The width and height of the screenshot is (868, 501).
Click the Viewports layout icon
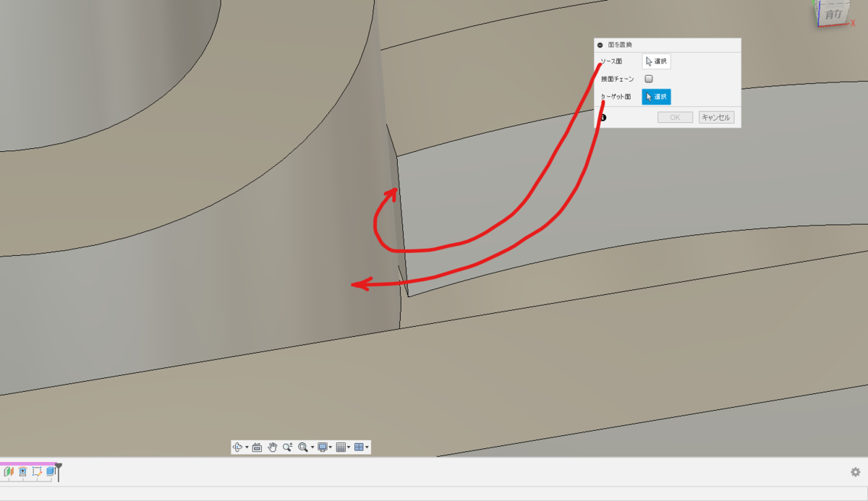pyautogui.click(x=359, y=447)
